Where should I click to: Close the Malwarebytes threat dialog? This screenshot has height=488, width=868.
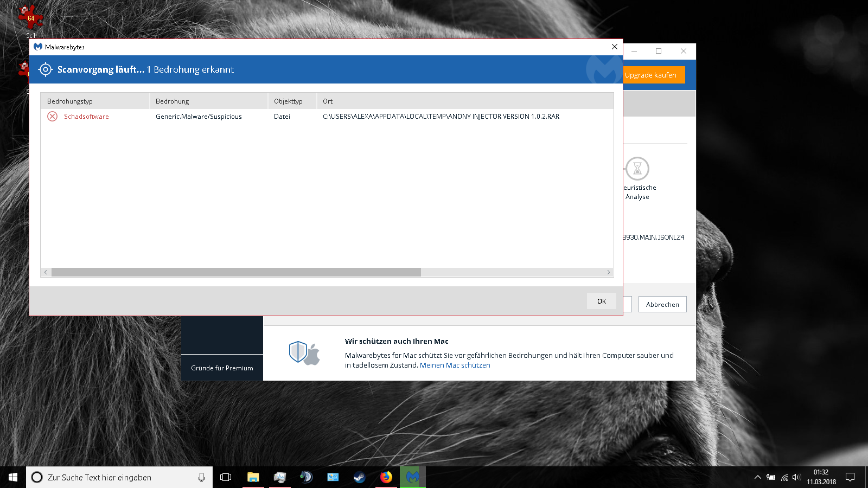click(x=615, y=47)
